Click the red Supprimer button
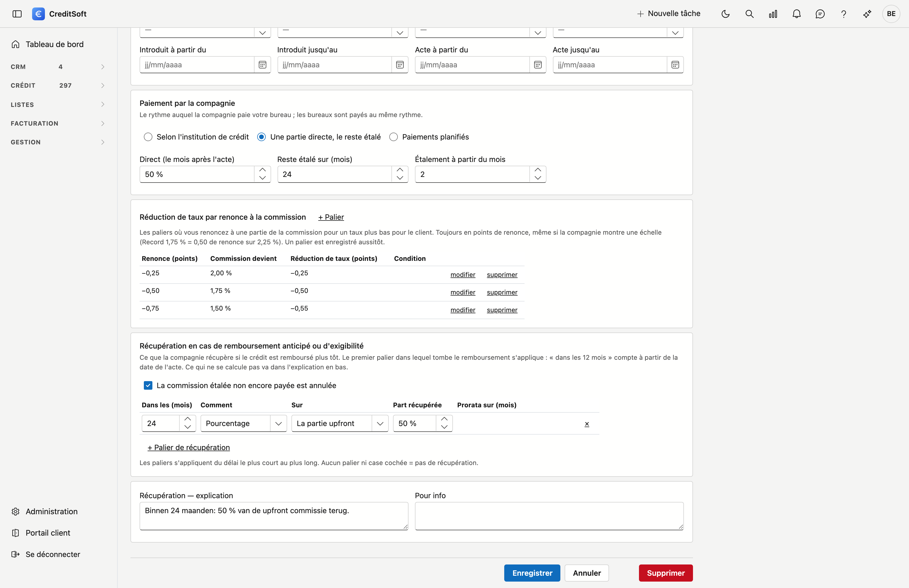 click(665, 573)
